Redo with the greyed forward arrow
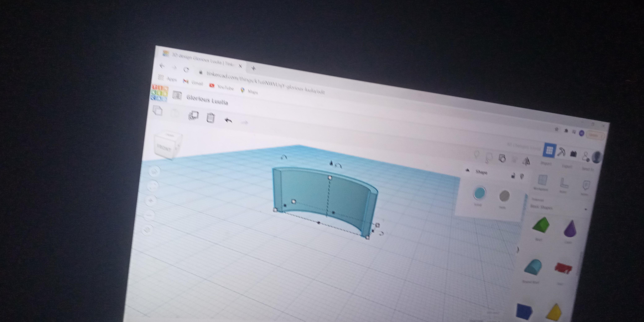 (244, 122)
